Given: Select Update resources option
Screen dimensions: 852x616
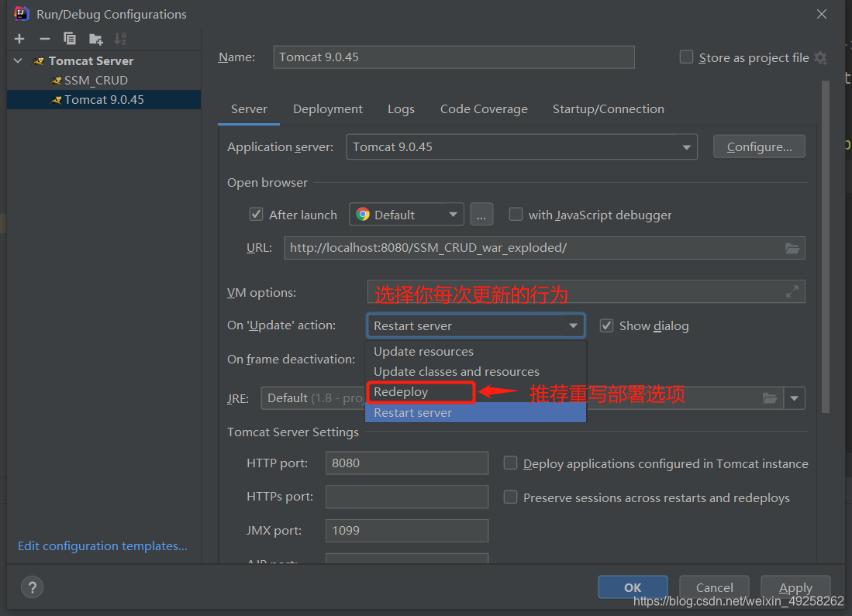Looking at the screenshot, I should [x=476, y=352].
